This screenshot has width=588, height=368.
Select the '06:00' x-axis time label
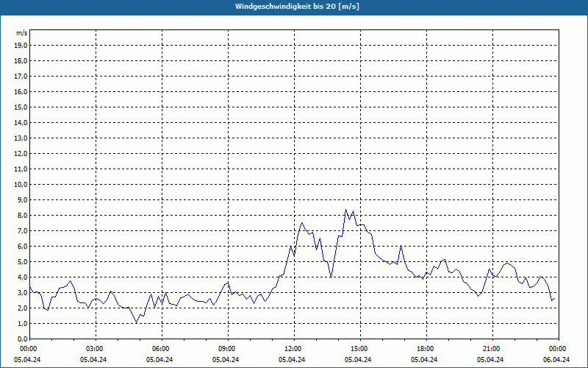162,349
